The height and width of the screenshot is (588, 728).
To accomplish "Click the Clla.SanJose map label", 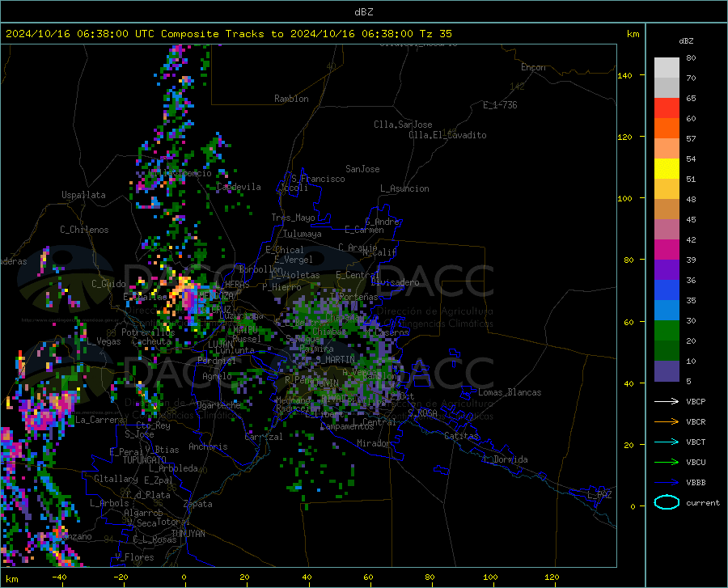I will coord(403,125).
